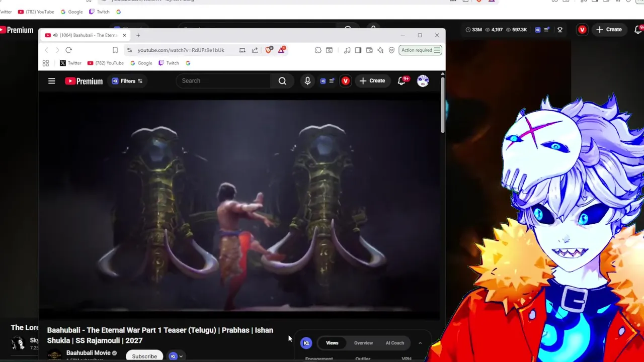Screen dimensions: 644x362
Task: Switch to the Views tab
Action: (x=332, y=343)
